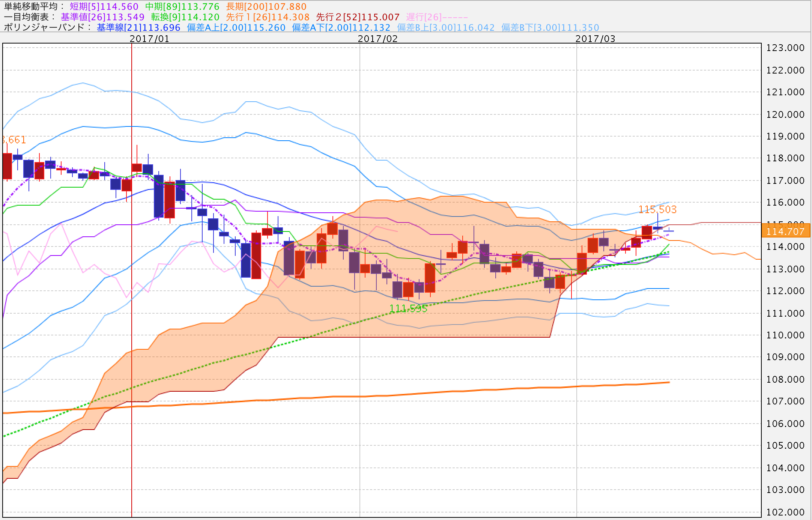Click the 先行2[52] 115.007 legend label

click(x=358, y=17)
